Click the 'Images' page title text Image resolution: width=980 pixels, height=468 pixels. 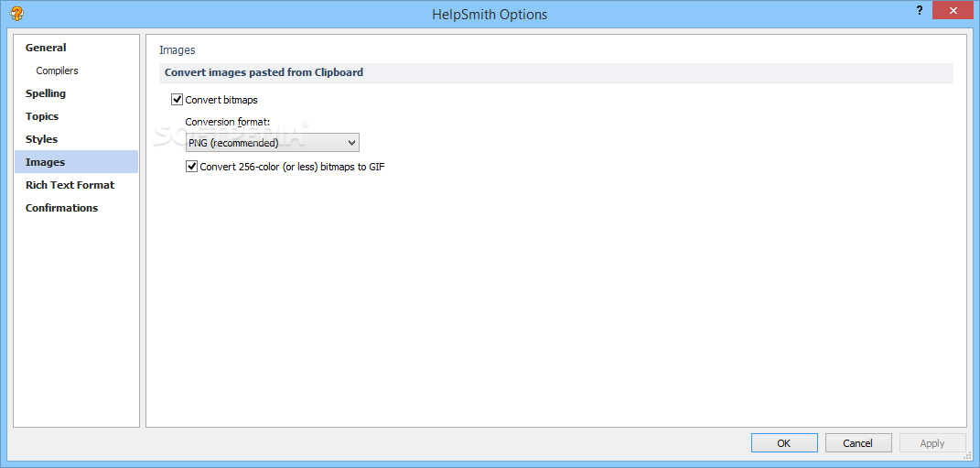click(177, 50)
